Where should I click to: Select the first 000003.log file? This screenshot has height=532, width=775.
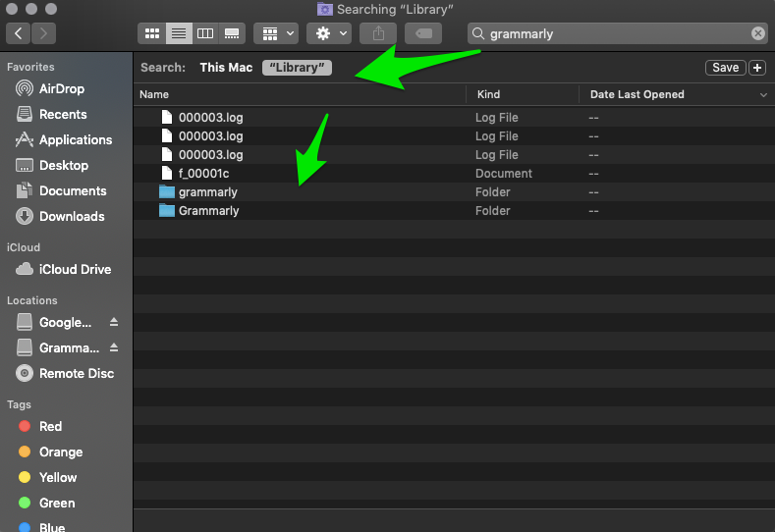[454, 118]
